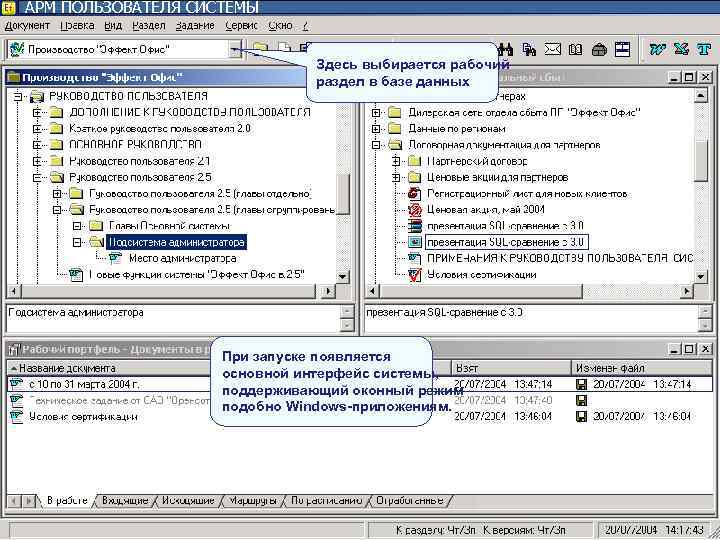Expand 'Партнерский договор' folder

[x=396, y=161]
